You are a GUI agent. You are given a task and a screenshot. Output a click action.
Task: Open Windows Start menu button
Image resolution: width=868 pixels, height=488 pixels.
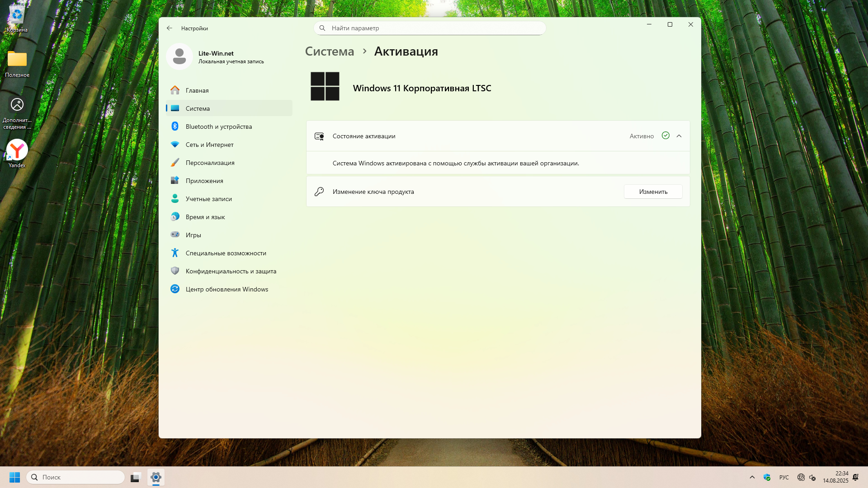click(14, 477)
